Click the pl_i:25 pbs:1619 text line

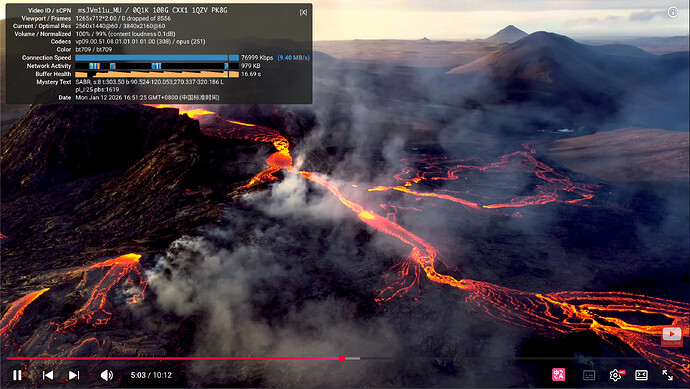pos(97,89)
